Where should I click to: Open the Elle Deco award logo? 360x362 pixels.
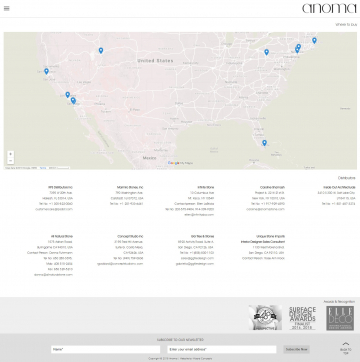coord(340,318)
